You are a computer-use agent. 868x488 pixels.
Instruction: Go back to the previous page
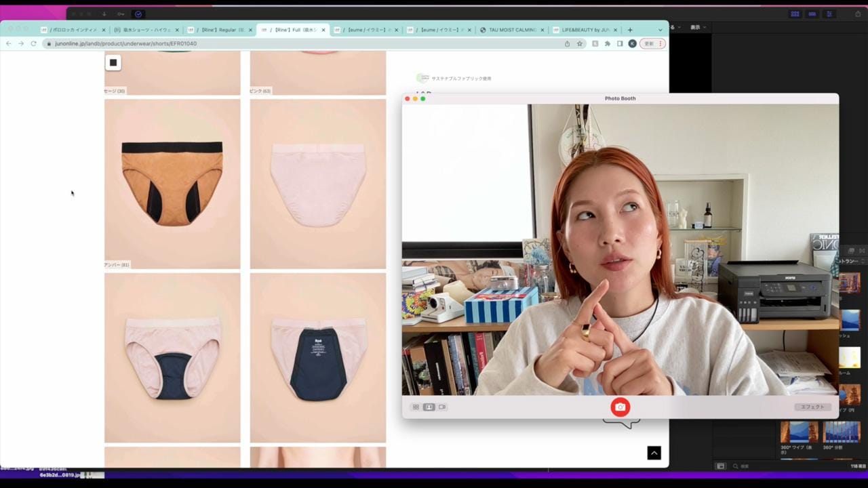tap(8, 43)
